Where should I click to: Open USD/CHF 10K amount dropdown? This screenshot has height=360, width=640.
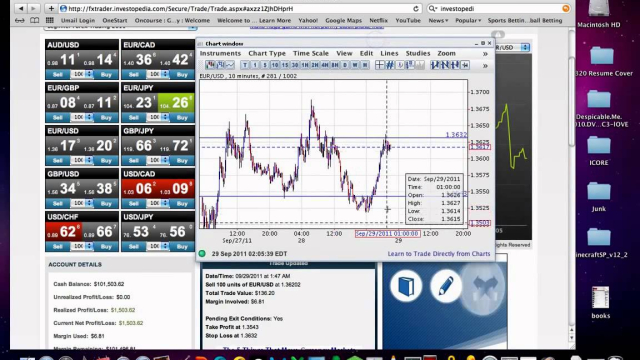[82, 247]
